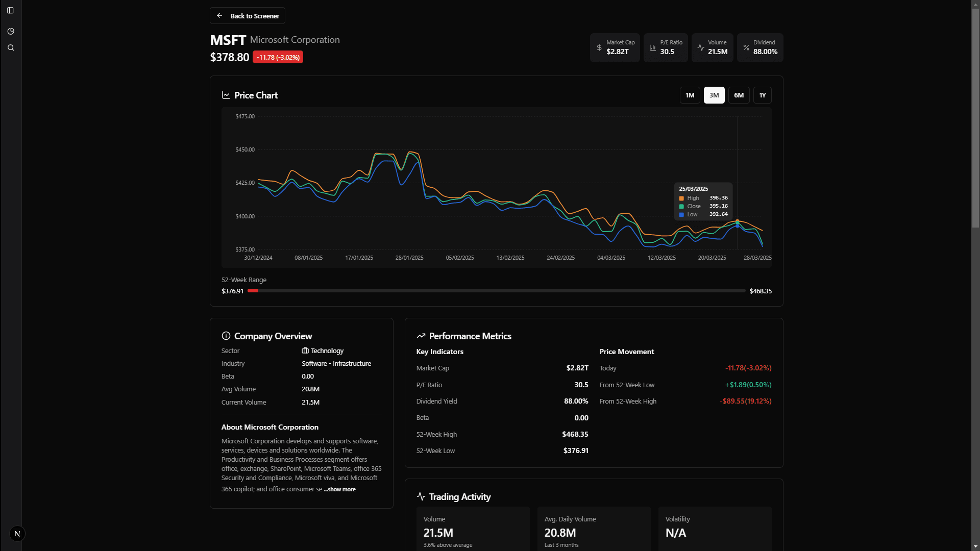Click the Technology sector label

click(327, 350)
